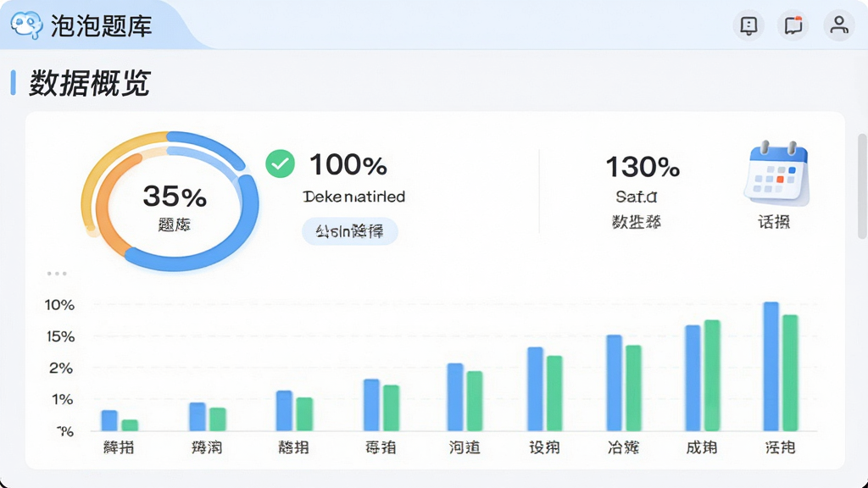Screen dimensions: 868x488
Task: Click the 100% value
Action: point(348,165)
